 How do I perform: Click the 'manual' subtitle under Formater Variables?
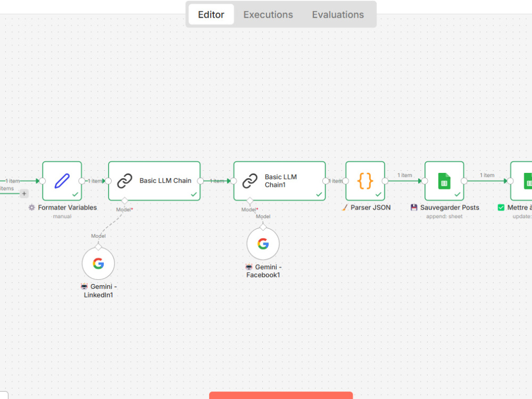62,217
